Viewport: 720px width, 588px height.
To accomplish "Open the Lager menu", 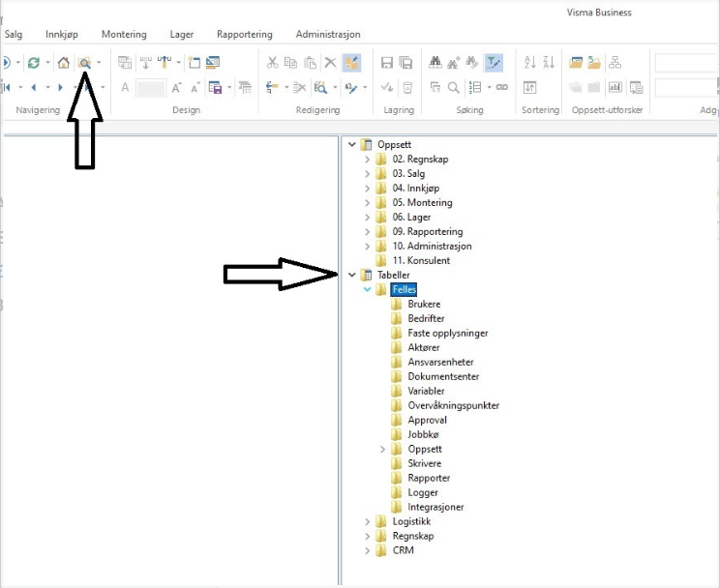I will (182, 35).
